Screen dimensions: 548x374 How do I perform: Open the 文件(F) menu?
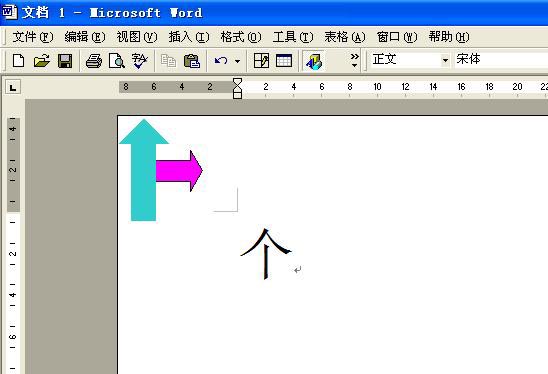pos(33,37)
